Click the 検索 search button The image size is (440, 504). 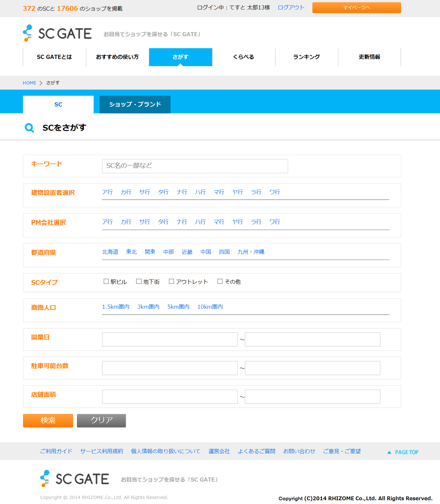pos(48,421)
